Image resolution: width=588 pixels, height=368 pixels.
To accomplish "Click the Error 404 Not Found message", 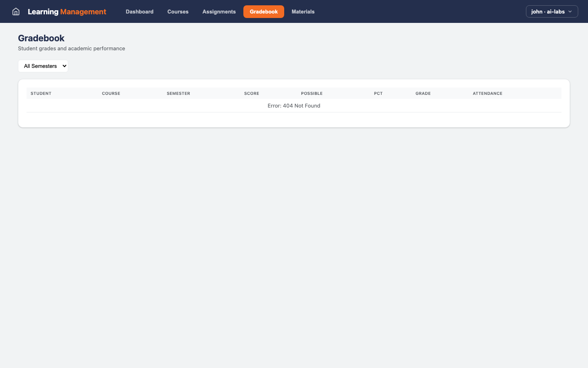I will pos(294,105).
